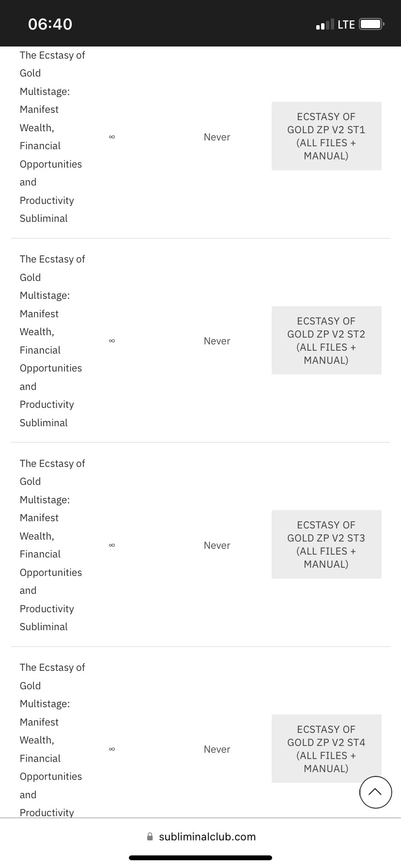
Task: Select first Ecstasy of Gold product name
Action: (52, 137)
